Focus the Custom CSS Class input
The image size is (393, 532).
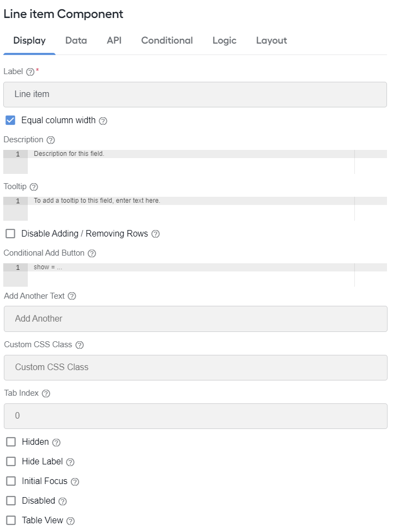click(196, 367)
